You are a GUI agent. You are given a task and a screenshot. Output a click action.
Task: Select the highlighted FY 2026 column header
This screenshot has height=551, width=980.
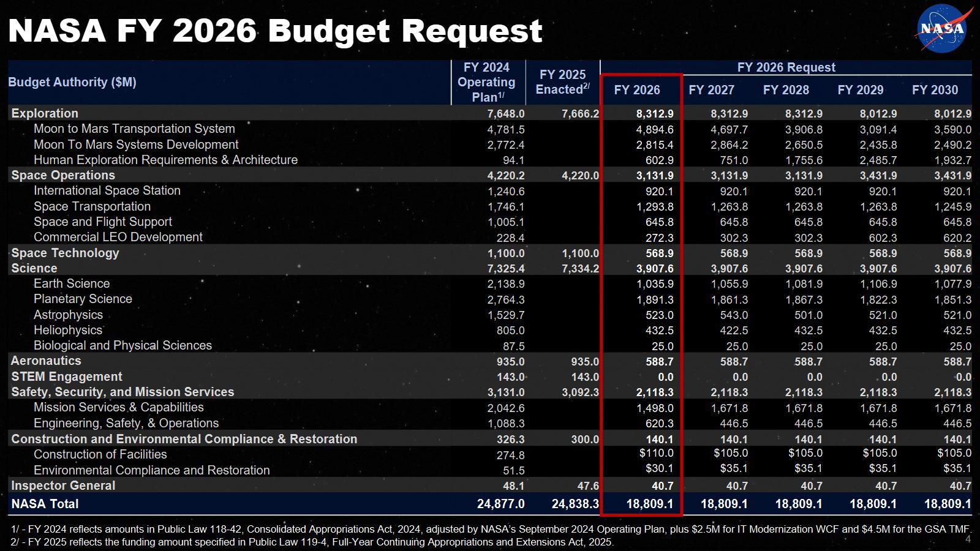(x=637, y=90)
